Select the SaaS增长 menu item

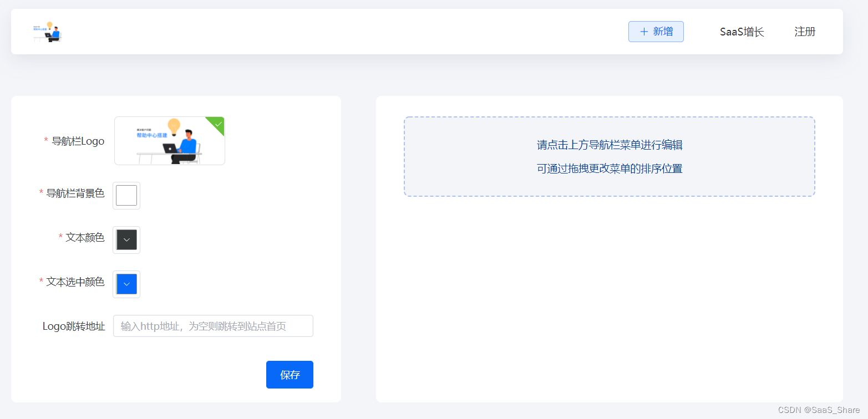point(742,32)
